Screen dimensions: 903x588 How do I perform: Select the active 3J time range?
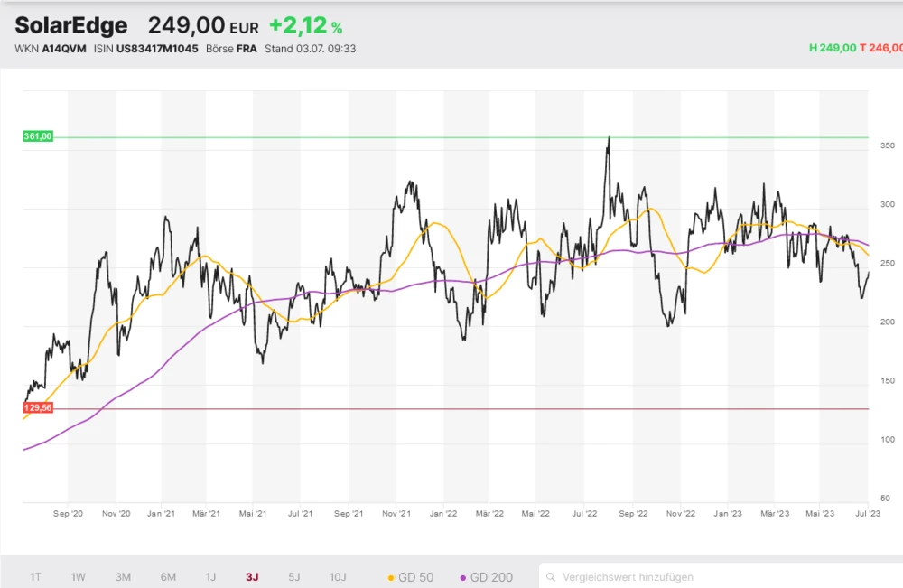[x=252, y=576]
